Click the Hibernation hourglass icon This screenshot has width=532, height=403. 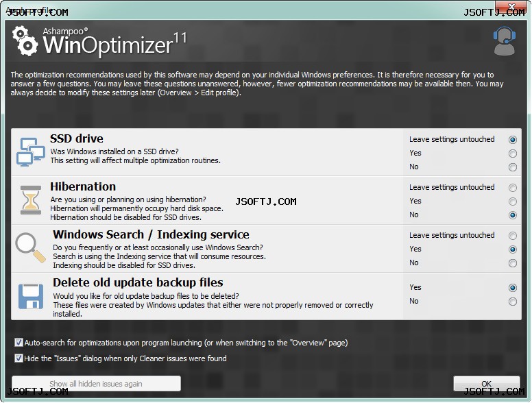point(31,200)
